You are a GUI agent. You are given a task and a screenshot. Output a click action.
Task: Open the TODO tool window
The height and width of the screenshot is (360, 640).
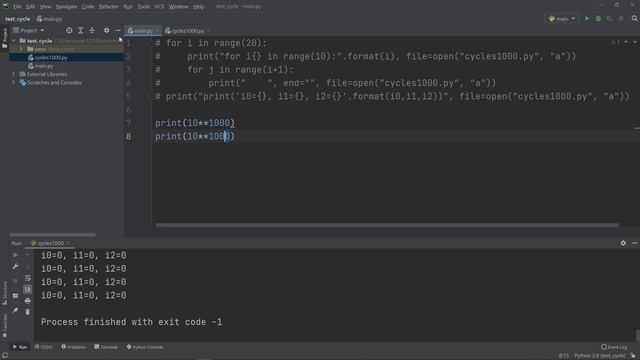point(44,347)
